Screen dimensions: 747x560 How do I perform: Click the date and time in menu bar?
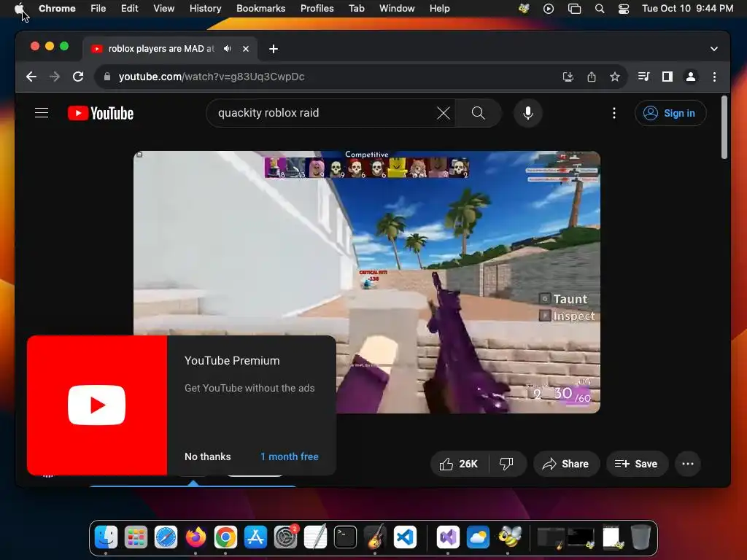point(687,8)
